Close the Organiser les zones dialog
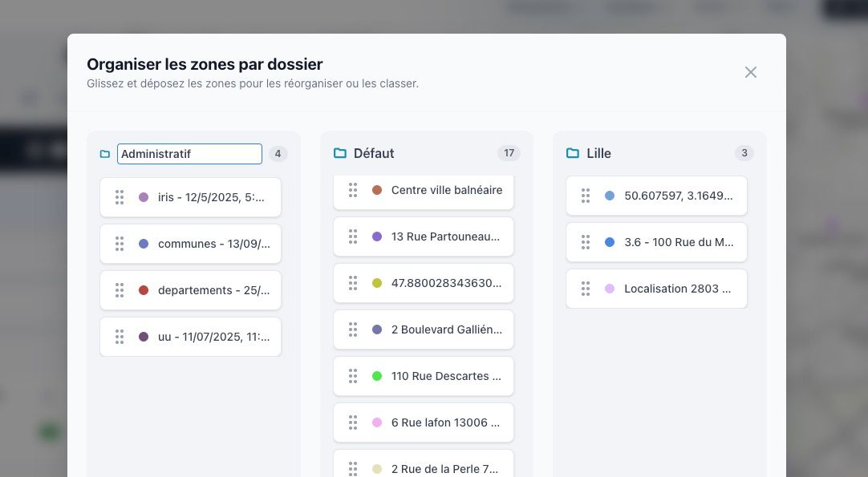Image resolution: width=868 pixels, height=477 pixels. [x=751, y=72]
